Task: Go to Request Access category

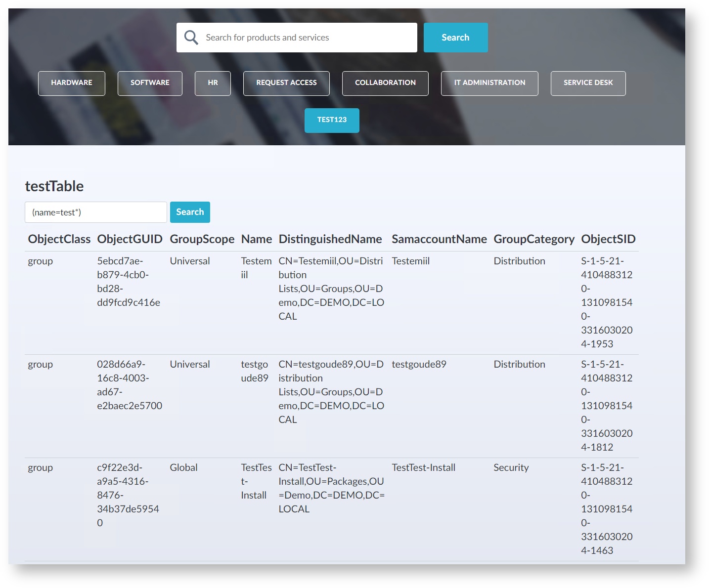Action: [x=286, y=83]
